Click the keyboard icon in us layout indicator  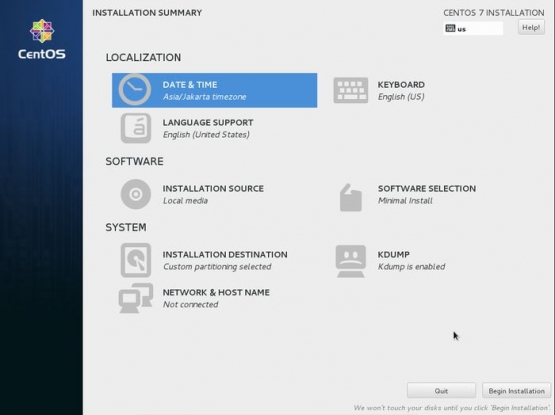tap(450, 28)
